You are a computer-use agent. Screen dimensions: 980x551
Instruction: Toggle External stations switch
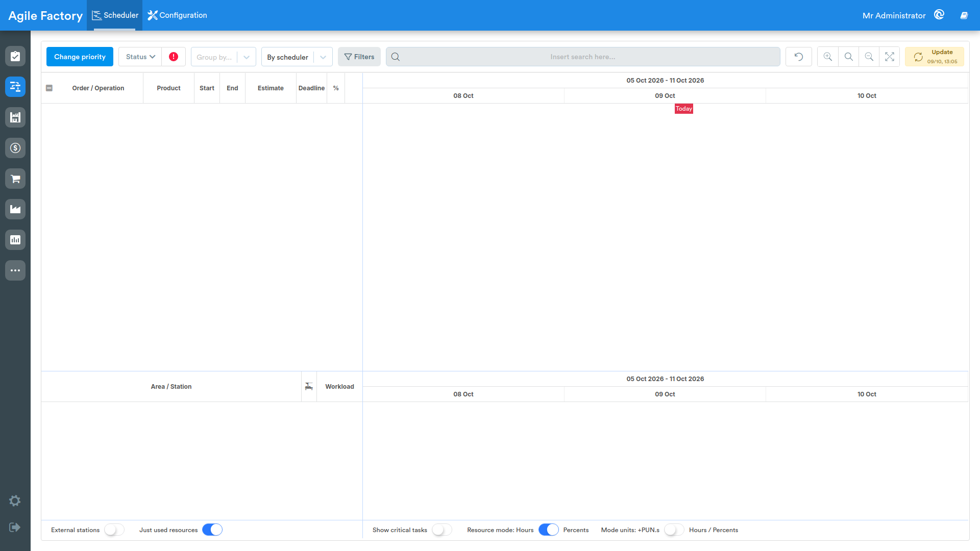coord(114,530)
